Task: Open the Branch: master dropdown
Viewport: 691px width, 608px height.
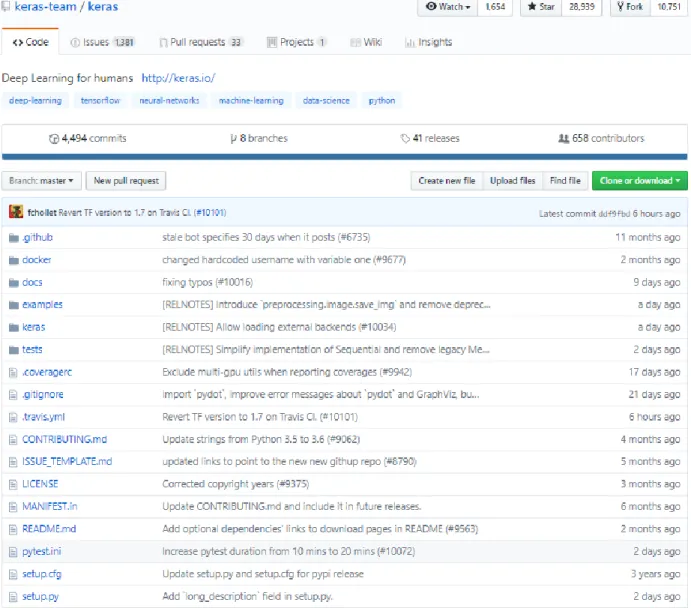Action: 41,181
